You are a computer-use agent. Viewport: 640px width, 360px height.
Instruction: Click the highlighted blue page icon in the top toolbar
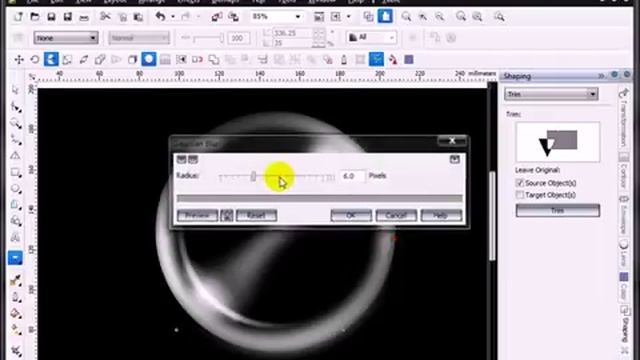[385, 16]
